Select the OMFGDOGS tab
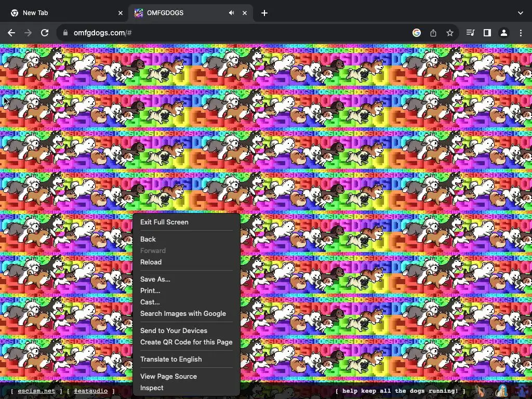 [191, 13]
